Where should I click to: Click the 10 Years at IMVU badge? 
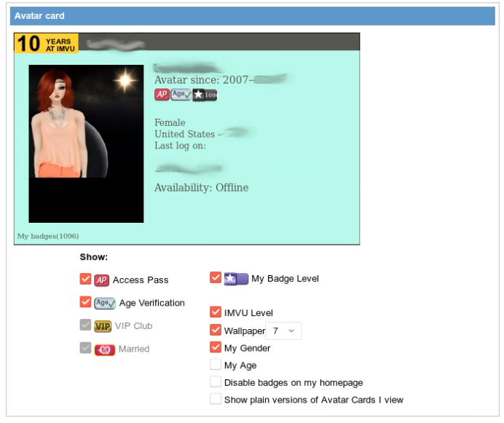(47, 44)
